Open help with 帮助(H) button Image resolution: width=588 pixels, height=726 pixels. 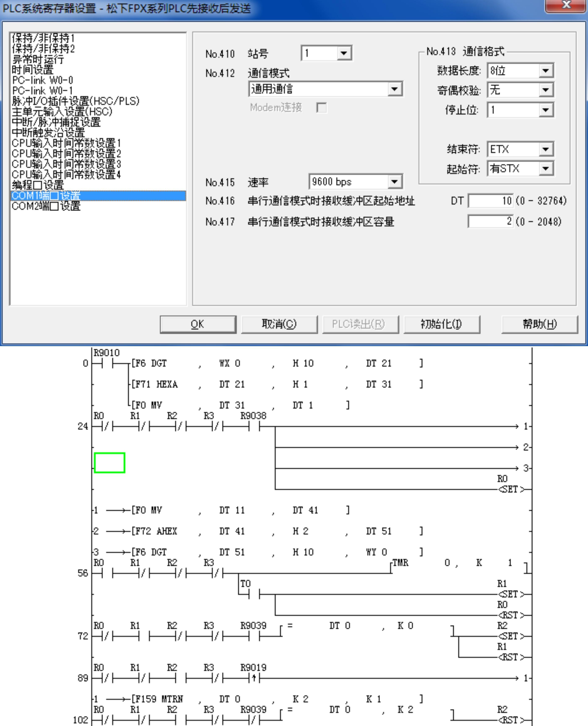539,324
